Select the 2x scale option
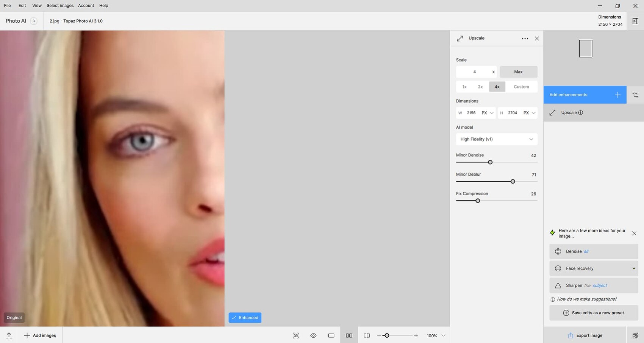This screenshot has height=343, width=644. [x=480, y=87]
